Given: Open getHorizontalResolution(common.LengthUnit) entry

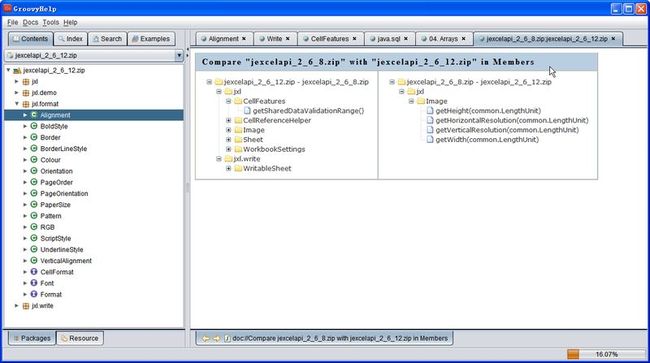Looking at the screenshot, I should (x=512, y=120).
